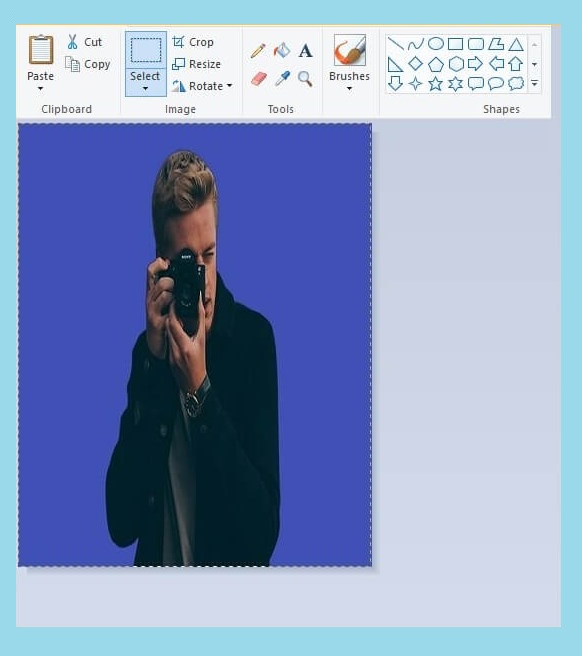The width and height of the screenshot is (582, 656).
Task: Expand the Brushes dropdown arrow
Action: (349, 89)
